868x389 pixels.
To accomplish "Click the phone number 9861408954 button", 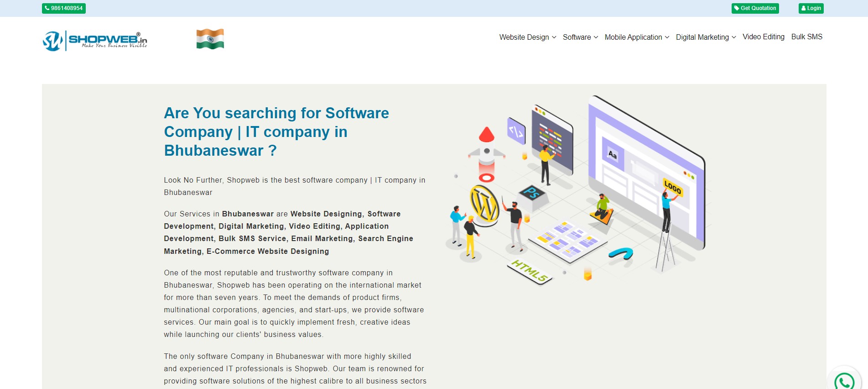I will (x=64, y=8).
